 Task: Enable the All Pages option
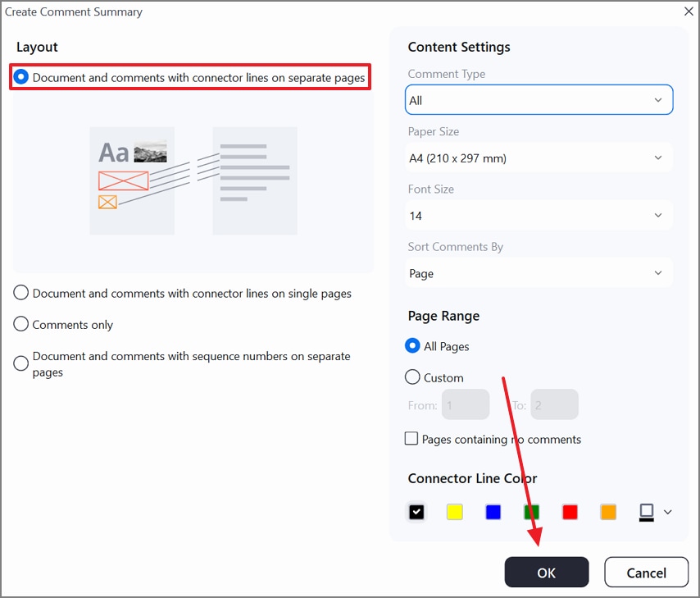412,346
